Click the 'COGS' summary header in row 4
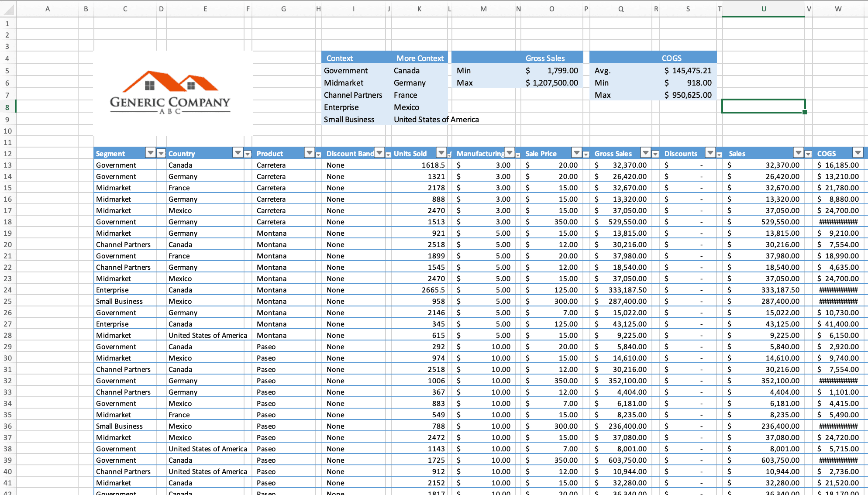Screen dimensions: 868x495 [x=687, y=58]
